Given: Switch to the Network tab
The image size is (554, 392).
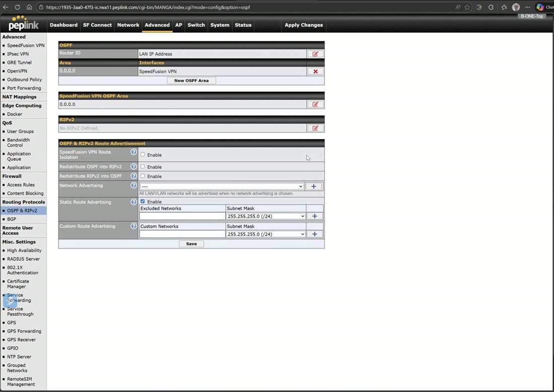Looking at the screenshot, I should pos(128,25).
